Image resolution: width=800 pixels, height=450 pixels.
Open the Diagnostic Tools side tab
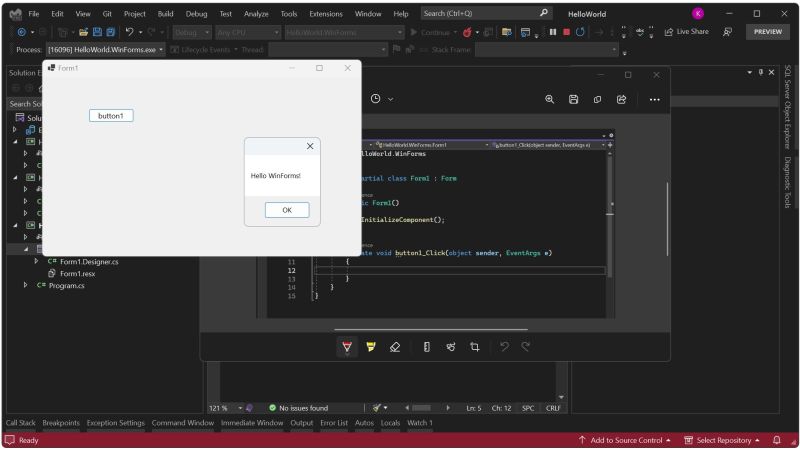click(x=787, y=182)
